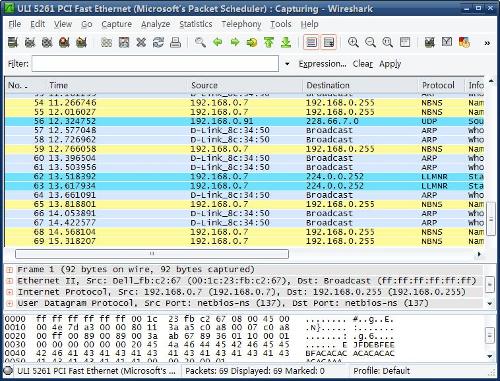The image size is (500, 381).
Task: Click the Apply filter button
Action: click(390, 64)
